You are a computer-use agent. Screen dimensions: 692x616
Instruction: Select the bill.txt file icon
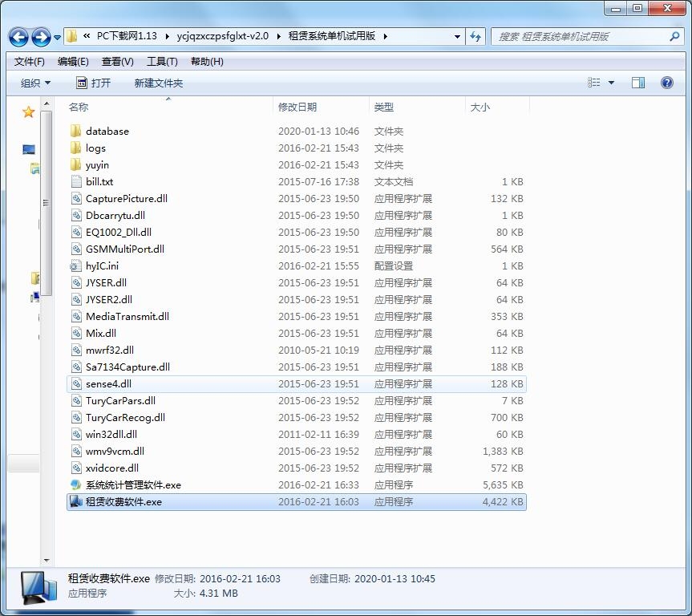76,181
